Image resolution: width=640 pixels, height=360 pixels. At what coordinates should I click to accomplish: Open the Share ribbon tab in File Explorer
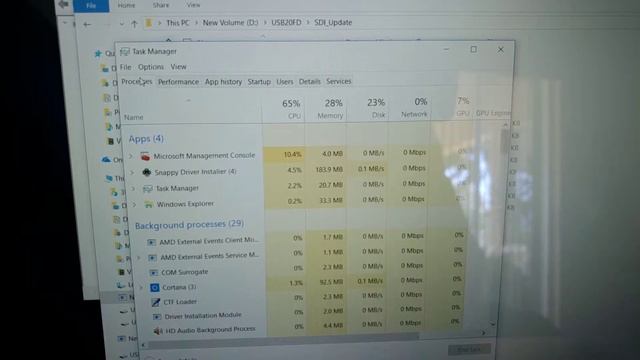(161, 5)
